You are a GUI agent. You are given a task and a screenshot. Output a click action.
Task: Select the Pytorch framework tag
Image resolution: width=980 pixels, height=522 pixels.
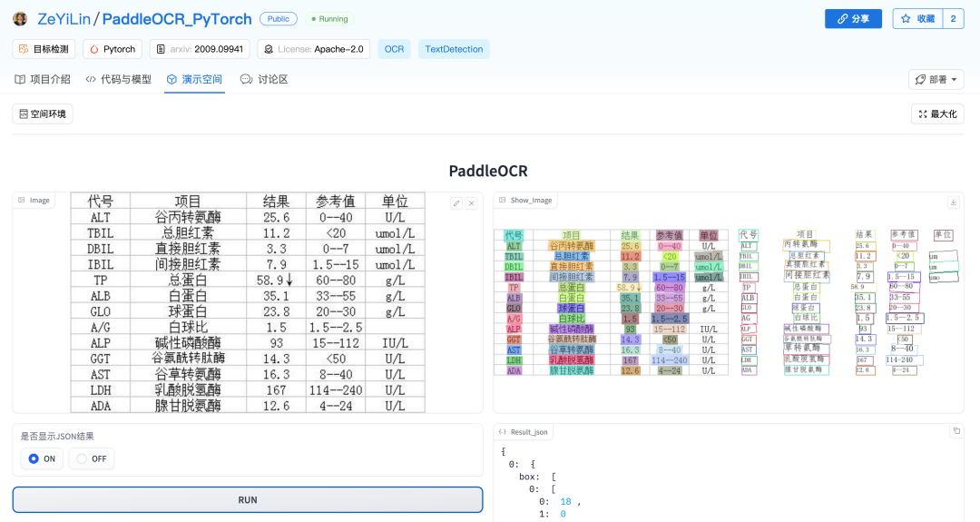pos(113,49)
